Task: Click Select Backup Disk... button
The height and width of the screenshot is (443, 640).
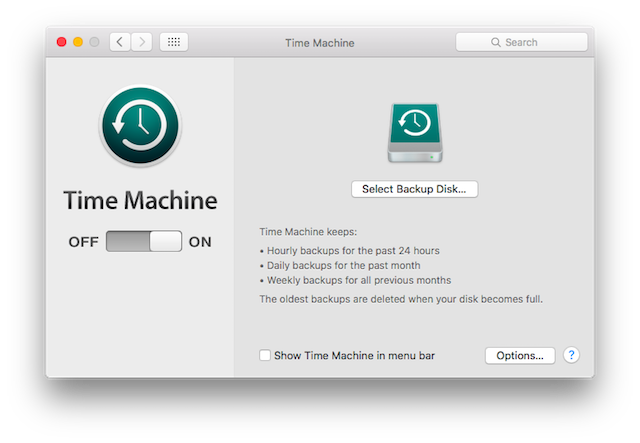Action: (414, 189)
